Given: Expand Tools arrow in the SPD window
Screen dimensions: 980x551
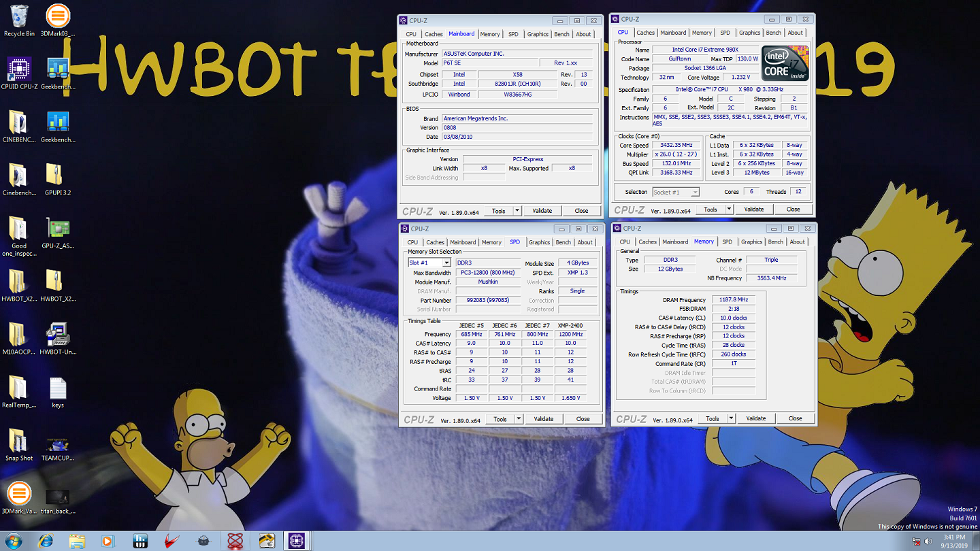Looking at the screenshot, I should (x=519, y=419).
